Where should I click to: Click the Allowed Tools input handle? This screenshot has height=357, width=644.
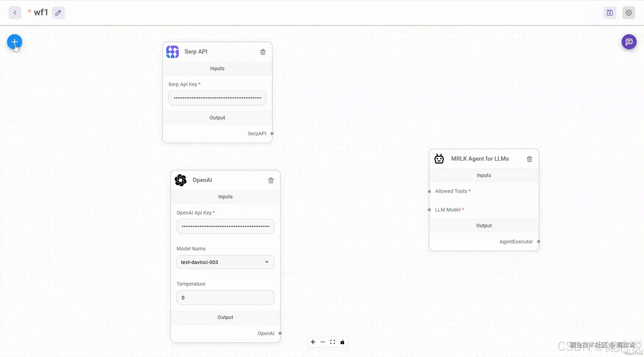point(429,191)
